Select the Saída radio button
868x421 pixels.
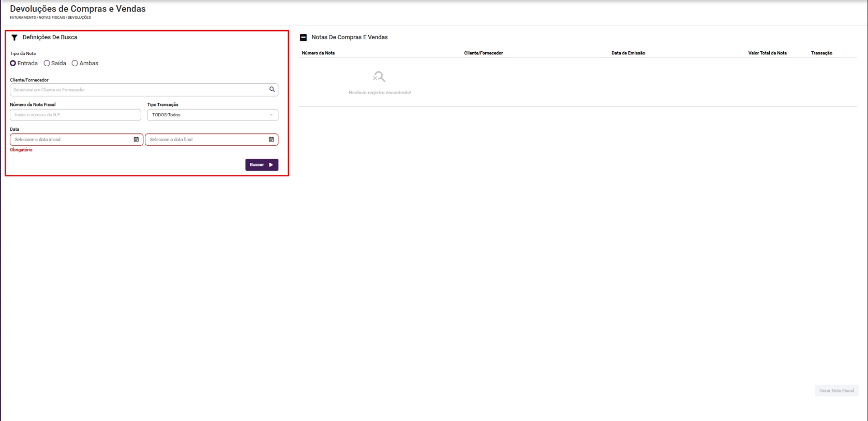[x=47, y=63]
